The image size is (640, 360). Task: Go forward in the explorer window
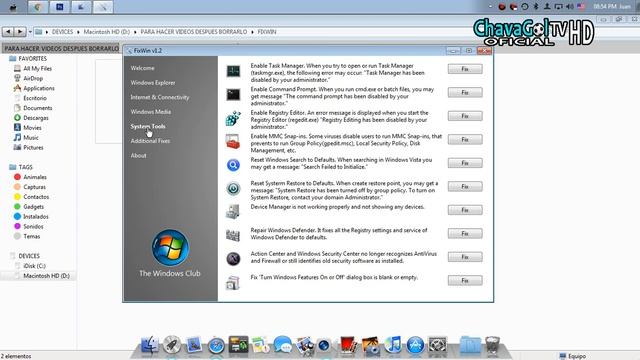point(20,31)
